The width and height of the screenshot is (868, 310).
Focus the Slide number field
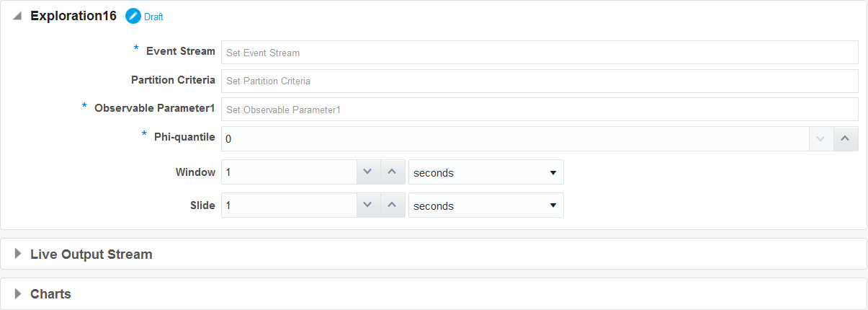pyautogui.click(x=289, y=205)
